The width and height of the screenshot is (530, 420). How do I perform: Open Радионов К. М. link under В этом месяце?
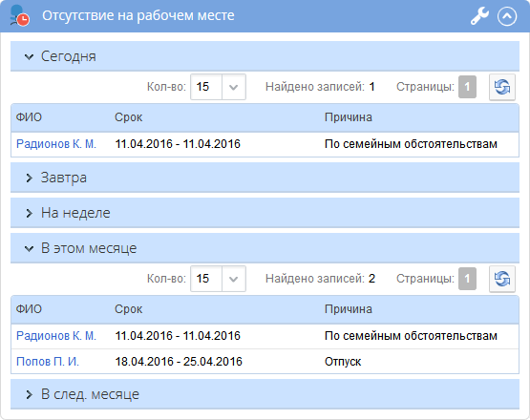click(56, 336)
